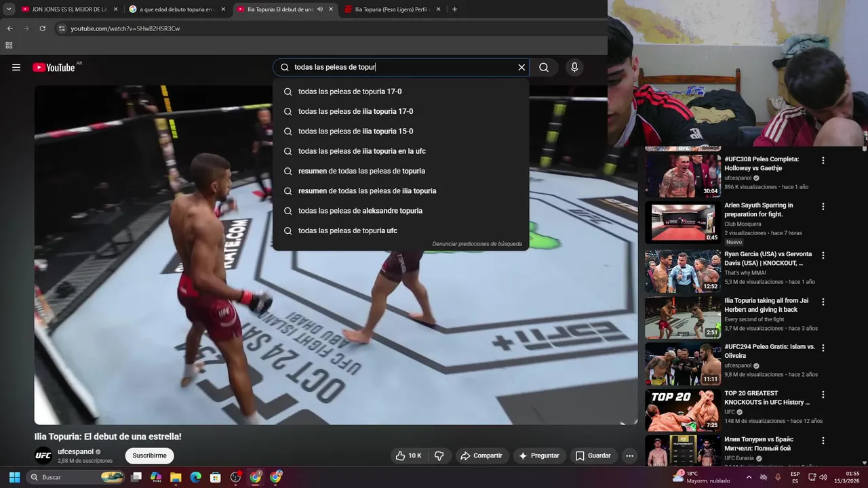
Task: Click the Compartir share button
Action: point(481,455)
